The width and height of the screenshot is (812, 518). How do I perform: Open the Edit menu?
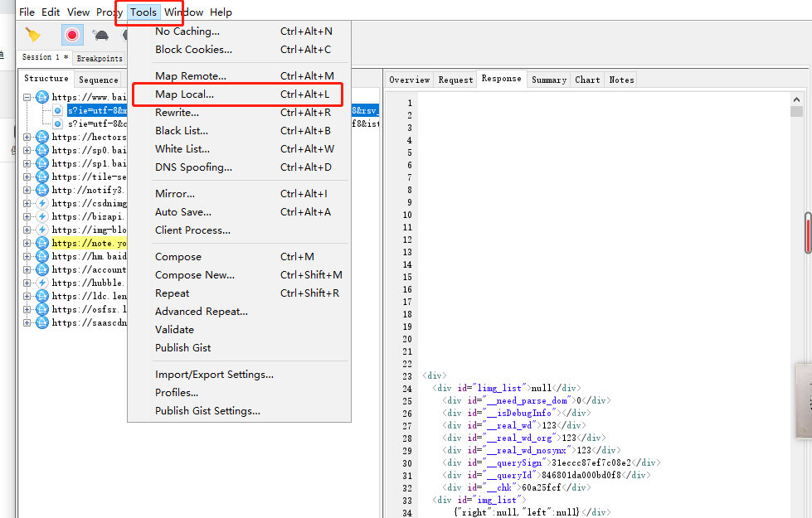coord(51,12)
